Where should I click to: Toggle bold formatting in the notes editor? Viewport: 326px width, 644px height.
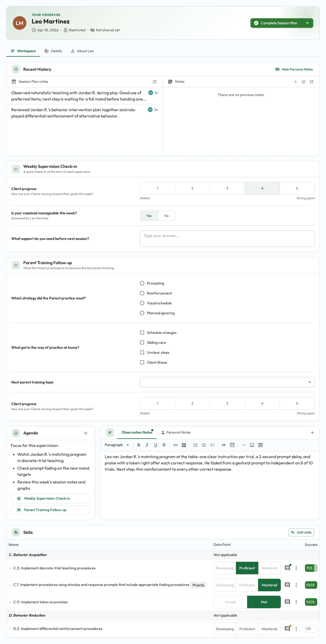pyautogui.click(x=139, y=445)
